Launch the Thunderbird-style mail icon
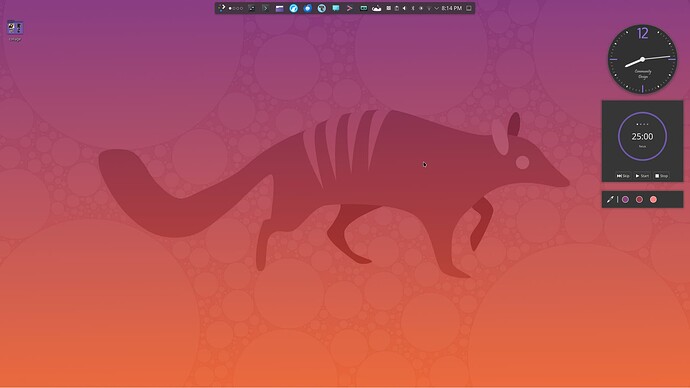This screenshot has width=690, height=388. (x=308, y=8)
